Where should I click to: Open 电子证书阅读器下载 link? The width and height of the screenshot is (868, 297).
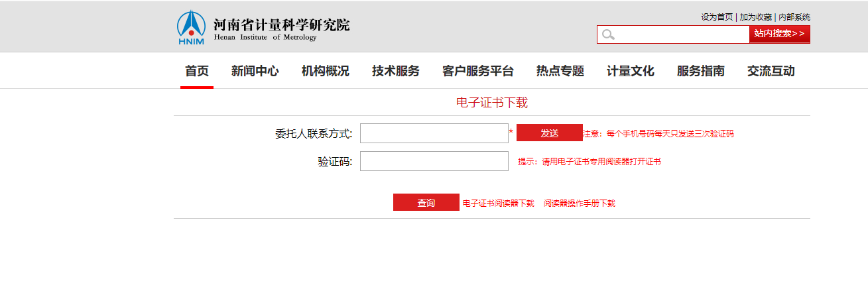tap(499, 204)
